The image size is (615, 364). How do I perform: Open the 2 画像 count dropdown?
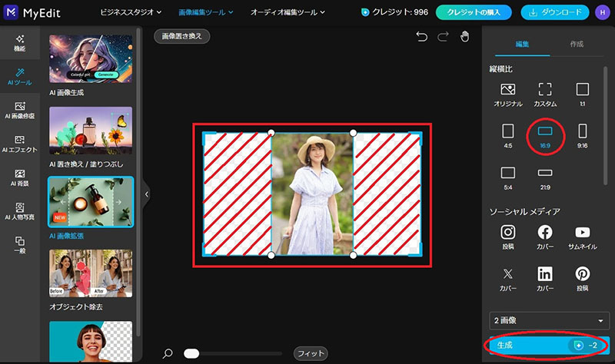[x=549, y=320]
